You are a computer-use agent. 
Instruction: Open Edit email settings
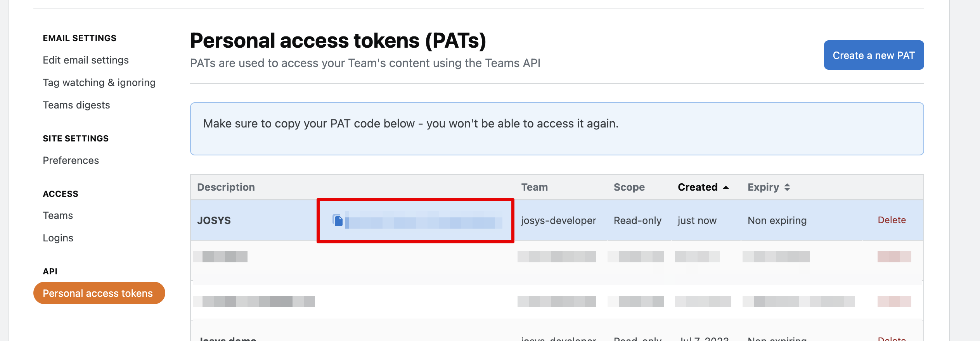(86, 60)
